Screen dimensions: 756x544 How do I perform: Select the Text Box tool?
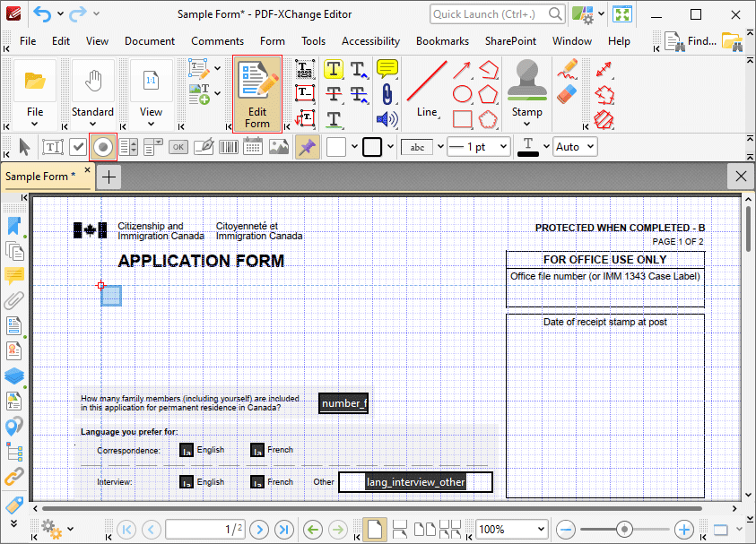(x=305, y=93)
